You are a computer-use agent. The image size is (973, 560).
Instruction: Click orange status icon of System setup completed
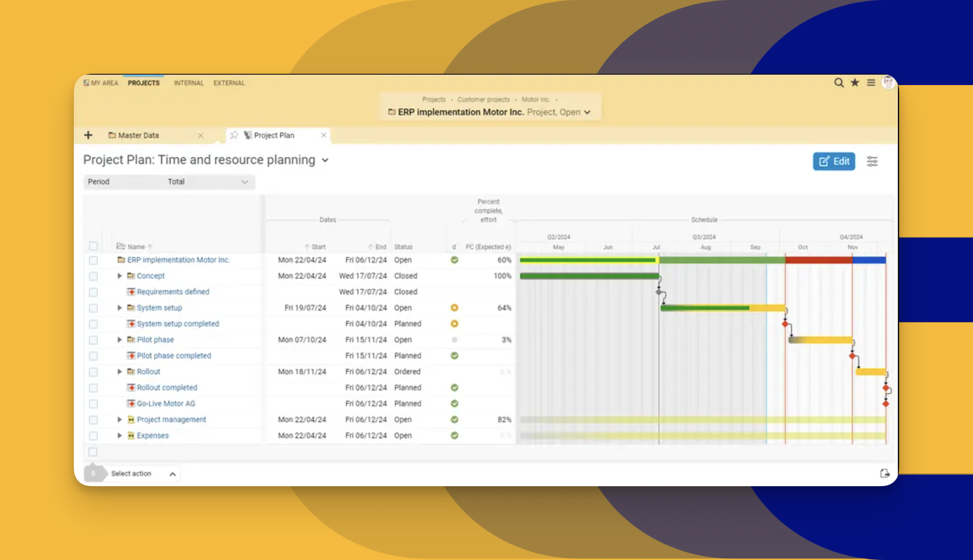[454, 323]
